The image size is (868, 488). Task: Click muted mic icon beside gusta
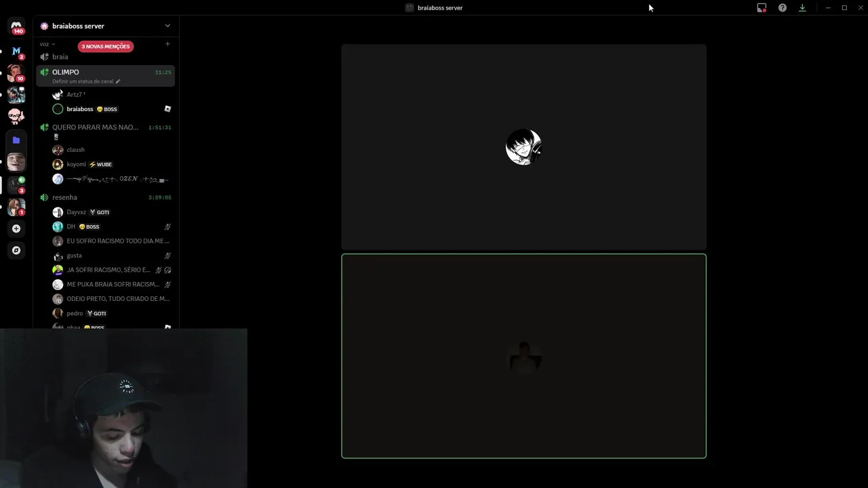coord(167,256)
